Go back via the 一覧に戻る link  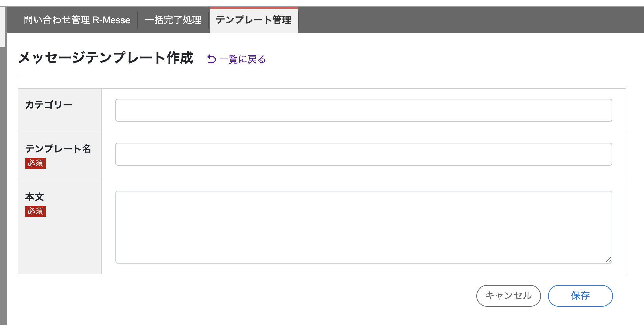click(x=242, y=59)
